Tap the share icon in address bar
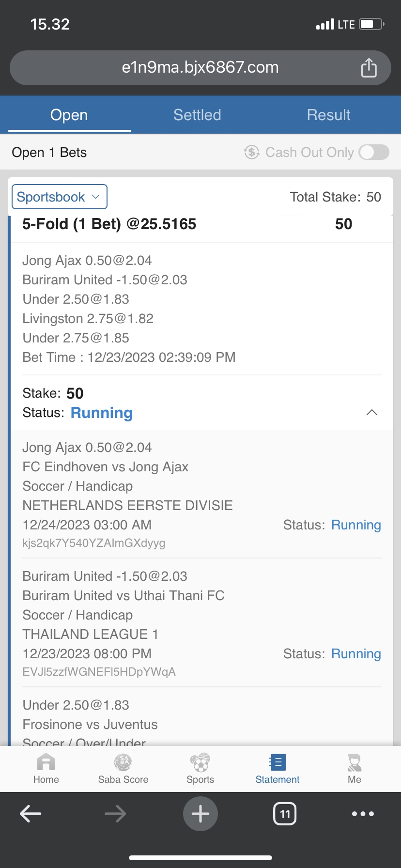The height and width of the screenshot is (868, 401). click(369, 68)
